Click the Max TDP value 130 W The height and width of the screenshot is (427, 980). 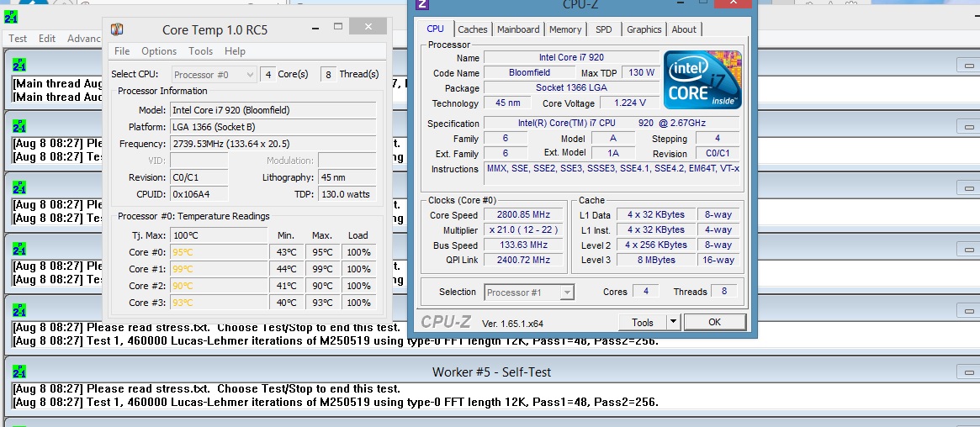[641, 73]
